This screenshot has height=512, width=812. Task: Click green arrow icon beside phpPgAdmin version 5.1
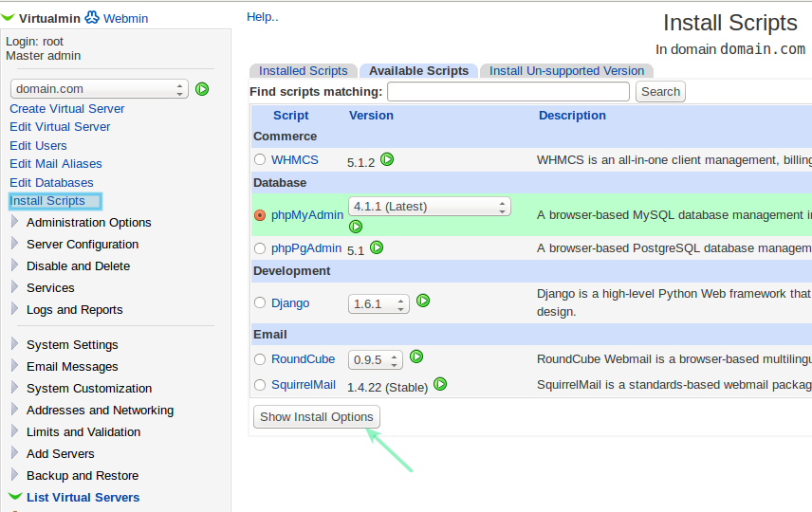point(377,248)
